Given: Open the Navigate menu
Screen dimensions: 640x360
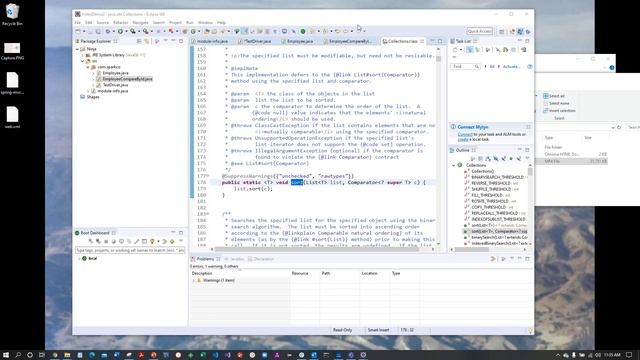Looking at the screenshot, I should click(x=140, y=22).
